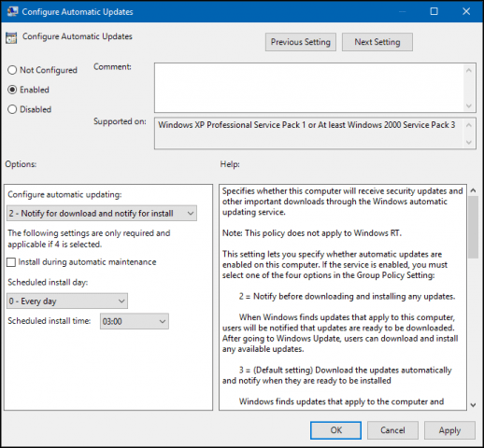Click the Help panel scrollbar thumb
This screenshot has width=484, height=448.
tap(473, 228)
